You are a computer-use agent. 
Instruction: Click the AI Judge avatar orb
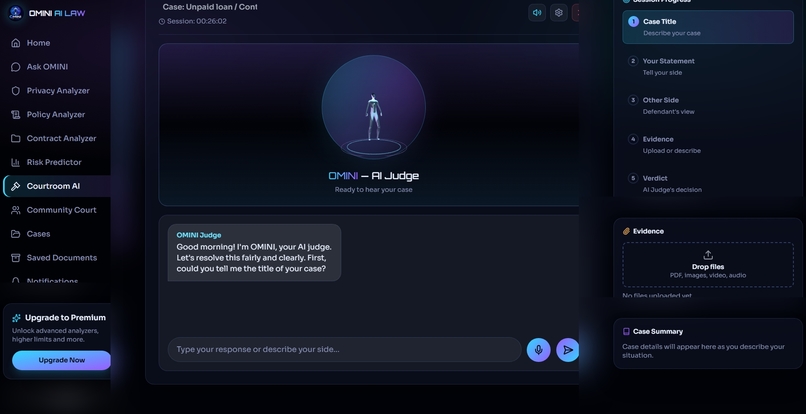(374, 106)
